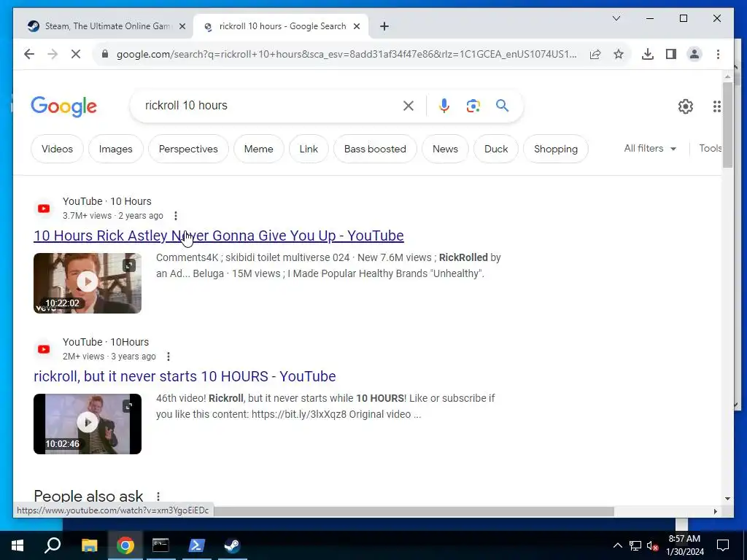Viewport: 747px width, 560px height.
Task: Close the rickroll Google Search tab
Action: pyautogui.click(x=356, y=26)
